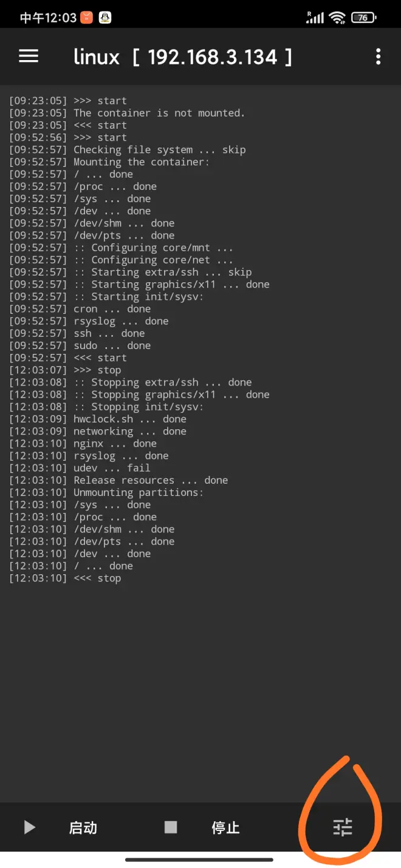Tap the square stop icon
Screen dimensions: 401x868
tap(171, 827)
